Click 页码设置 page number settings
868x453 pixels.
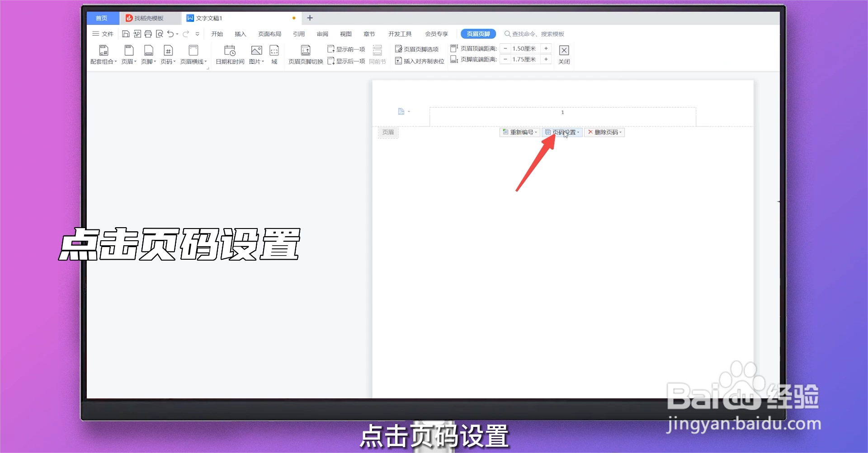point(562,132)
